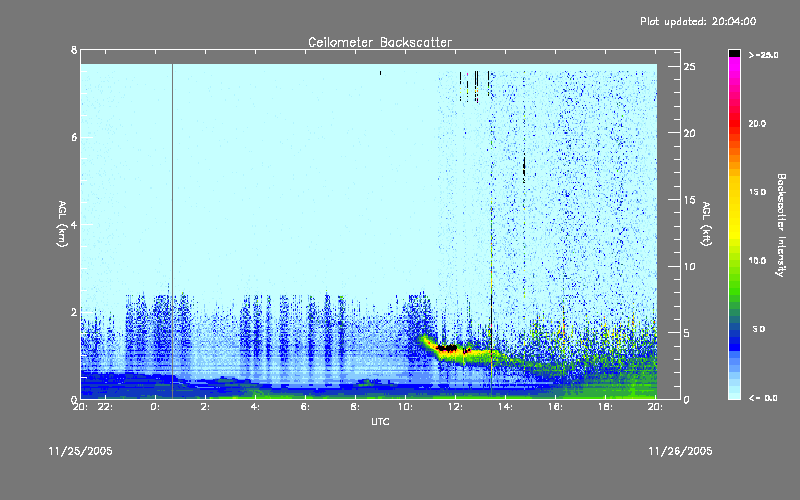Click the "4" tick on km axis
800x500 pixels.
[74, 224]
